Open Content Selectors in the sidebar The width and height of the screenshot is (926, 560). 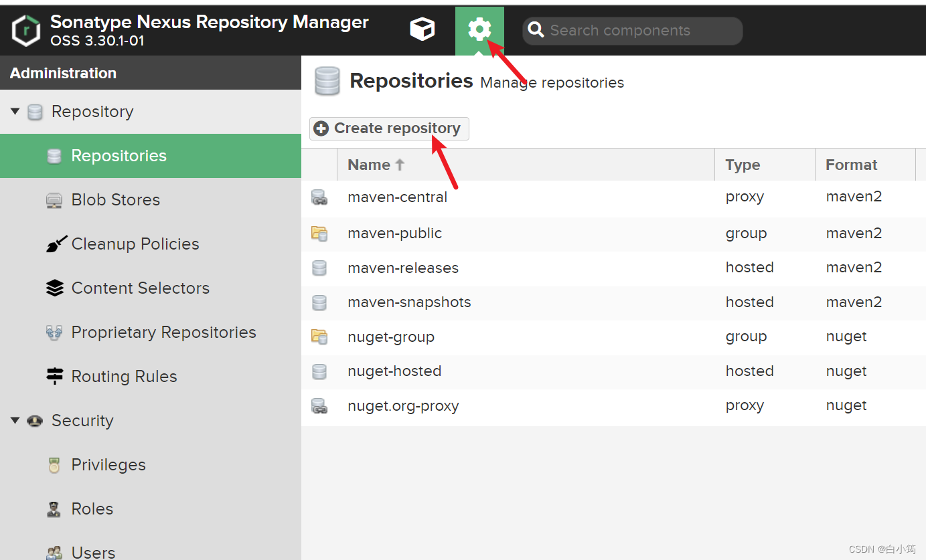click(151, 288)
